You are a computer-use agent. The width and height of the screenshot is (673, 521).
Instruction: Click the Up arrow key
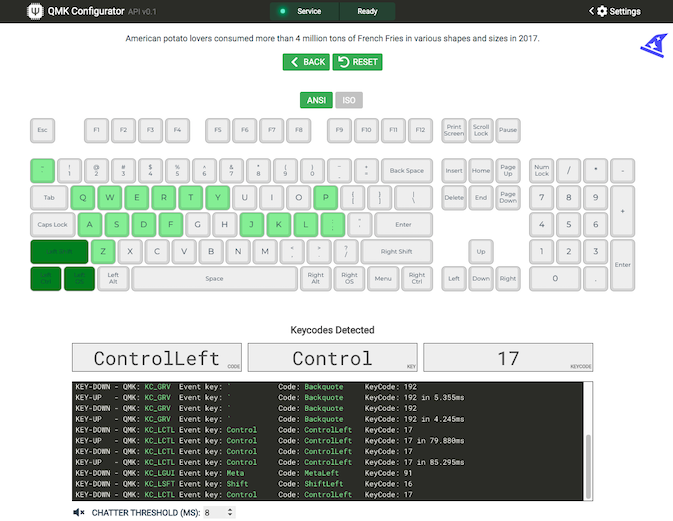481,251
